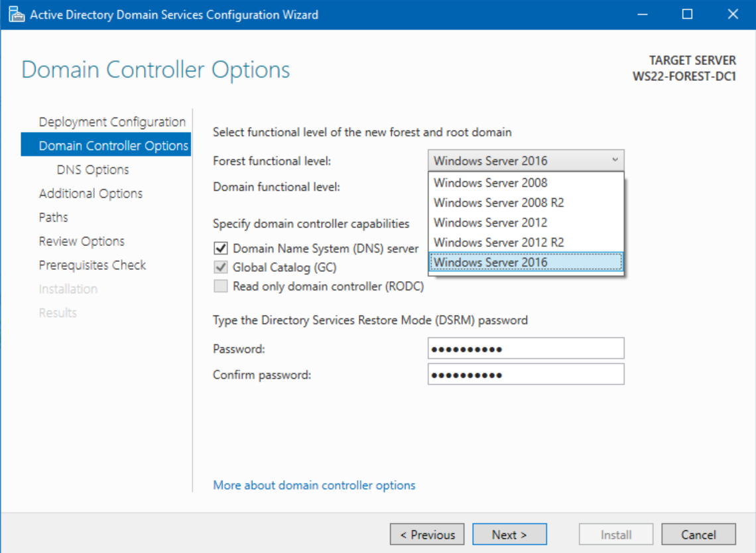Uncheck Domain Name System (DNS) server
The image size is (756, 553).
click(x=221, y=248)
